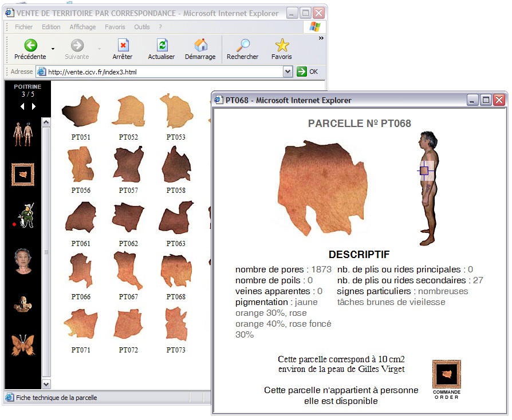Click the bronze bust sidebar icon
Screen dimensions: 512x420
(x=22, y=304)
